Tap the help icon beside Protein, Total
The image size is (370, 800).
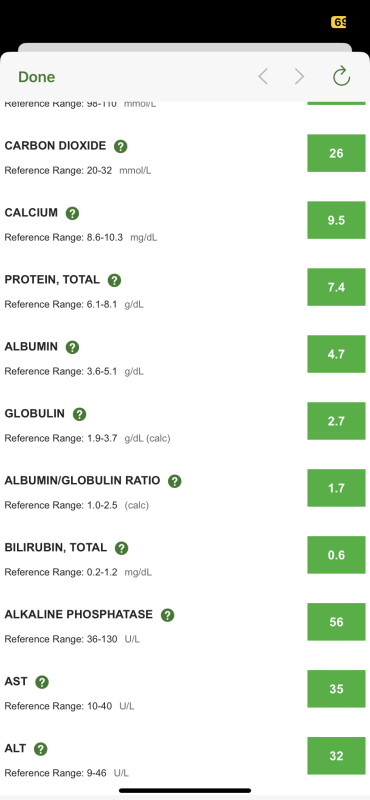click(x=114, y=280)
